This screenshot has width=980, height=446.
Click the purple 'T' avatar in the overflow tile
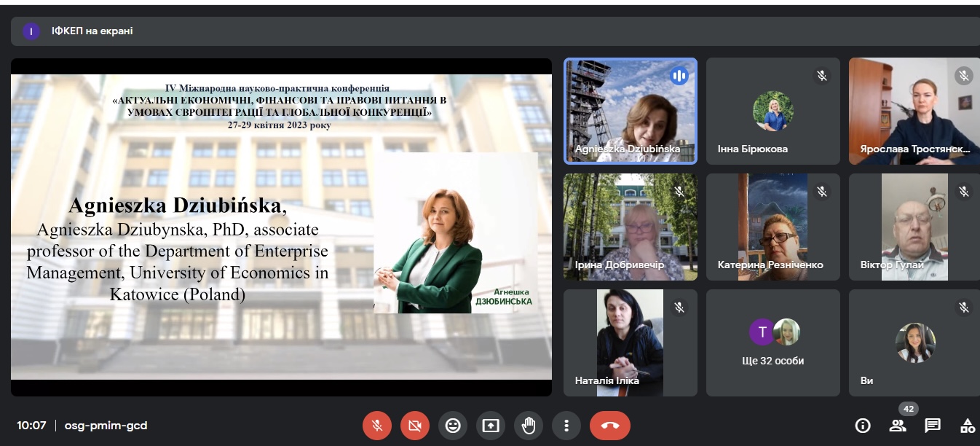coord(762,333)
